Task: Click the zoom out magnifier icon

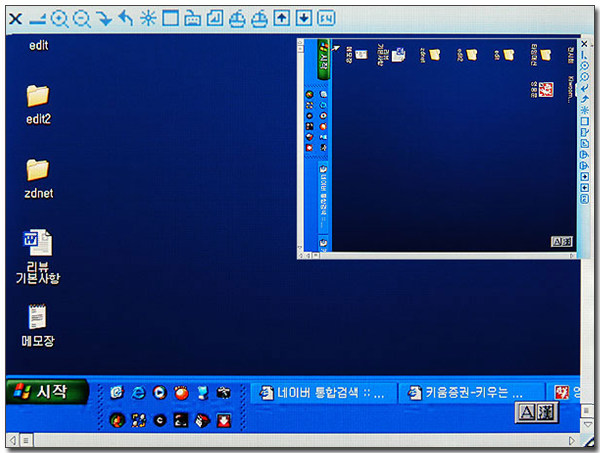Action: [82, 18]
